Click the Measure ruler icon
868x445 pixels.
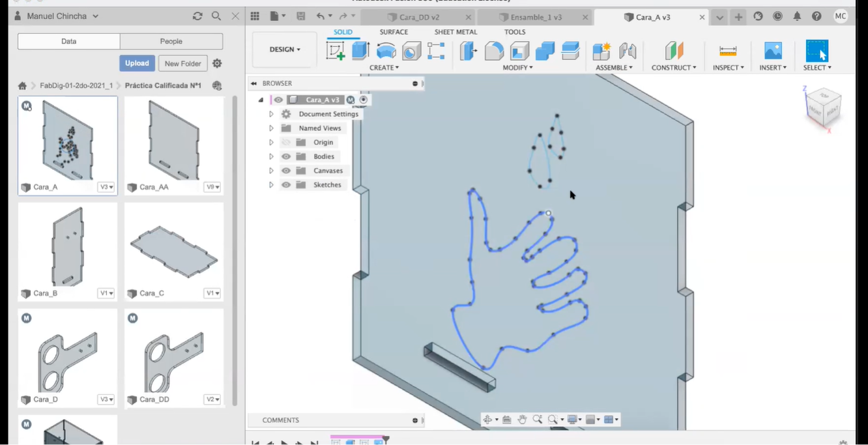[x=728, y=51]
